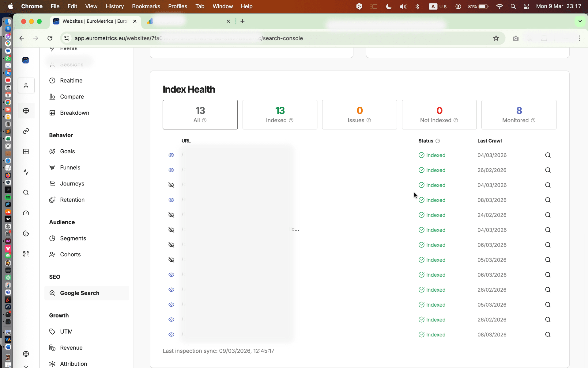Click the cookie icon in rail
The image size is (588, 368).
(x=26, y=233)
